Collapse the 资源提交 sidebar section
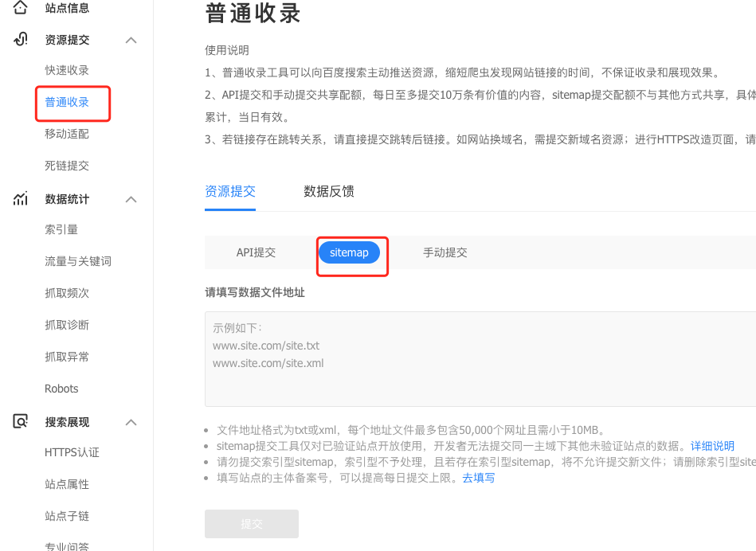756x551 pixels. (x=131, y=40)
